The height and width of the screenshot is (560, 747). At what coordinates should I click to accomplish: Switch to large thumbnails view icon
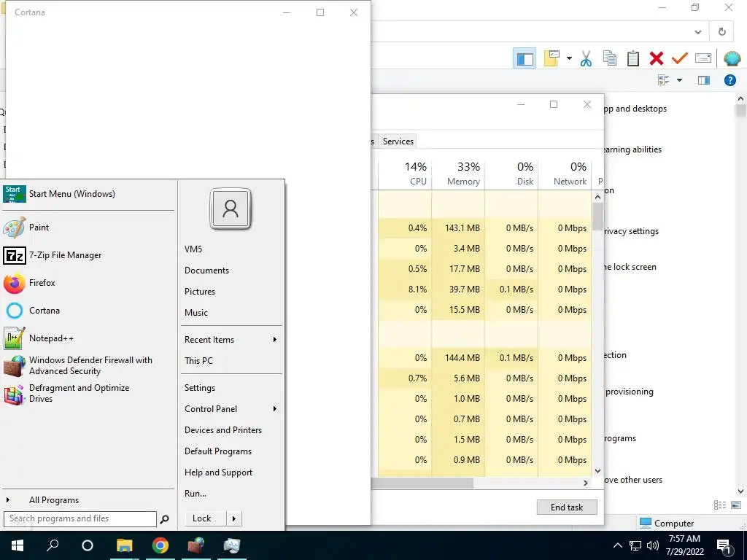(736, 505)
